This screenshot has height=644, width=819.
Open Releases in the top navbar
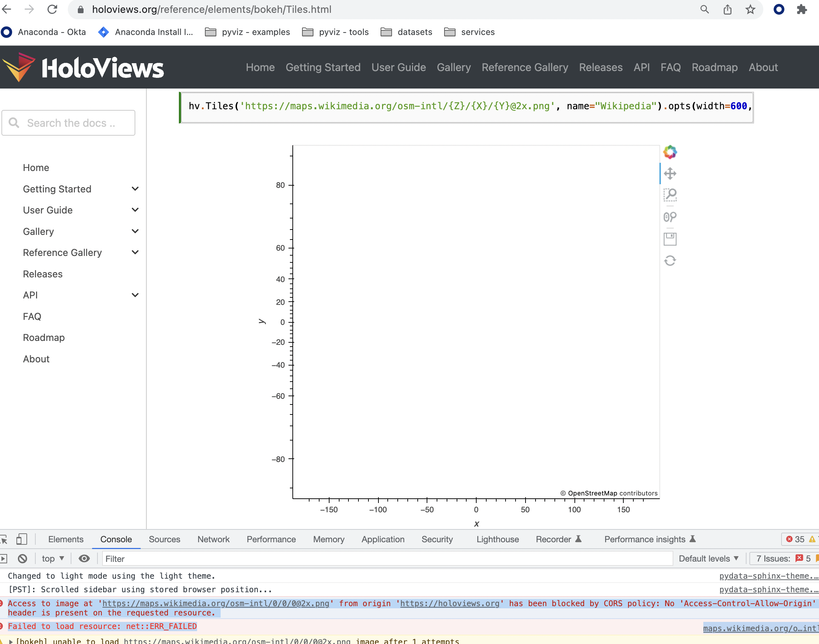pyautogui.click(x=601, y=67)
